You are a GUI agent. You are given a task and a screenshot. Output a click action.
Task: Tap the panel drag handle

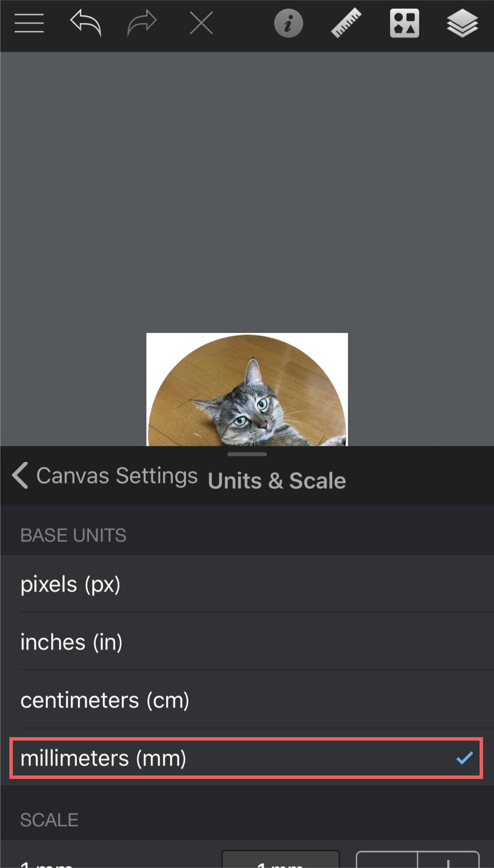(247, 454)
